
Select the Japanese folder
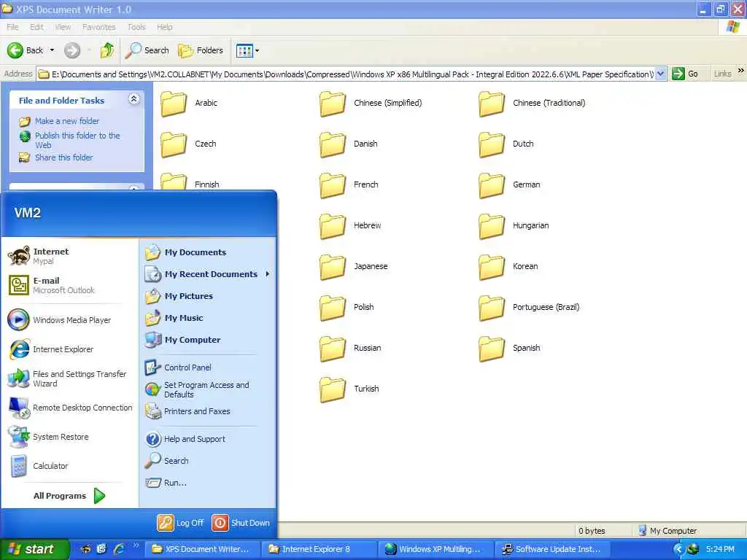tap(354, 267)
